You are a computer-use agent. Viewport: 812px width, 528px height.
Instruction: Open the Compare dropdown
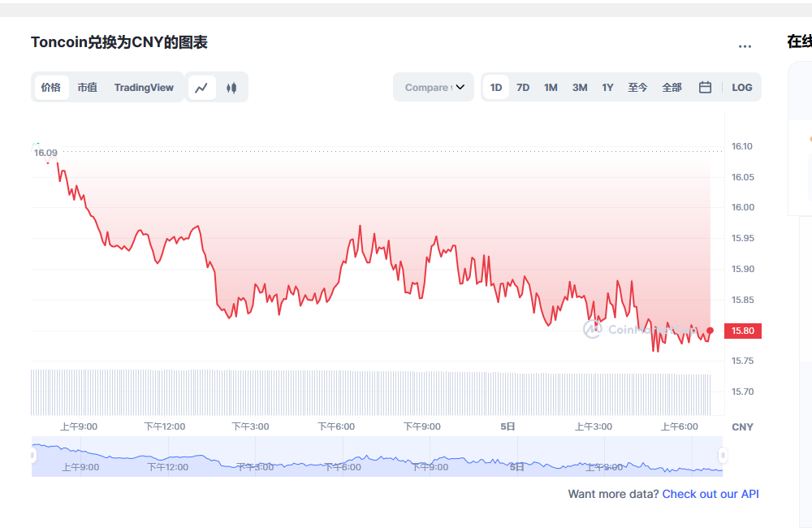pyautogui.click(x=434, y=87)
